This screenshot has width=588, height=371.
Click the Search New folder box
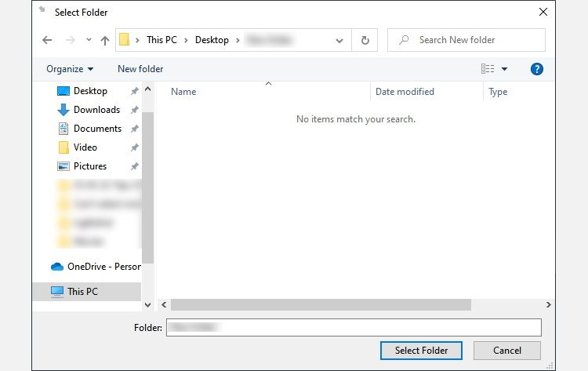pos(466,40)
